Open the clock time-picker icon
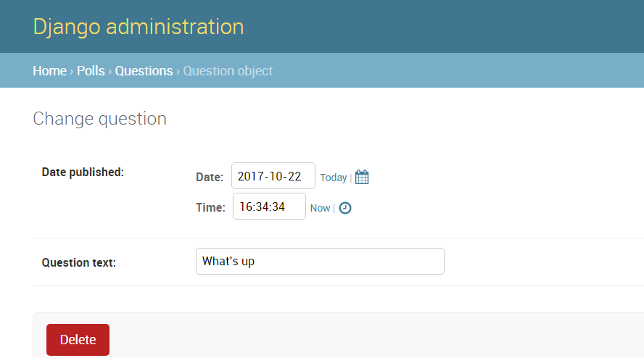644x358 pixels. coord(345,208)
